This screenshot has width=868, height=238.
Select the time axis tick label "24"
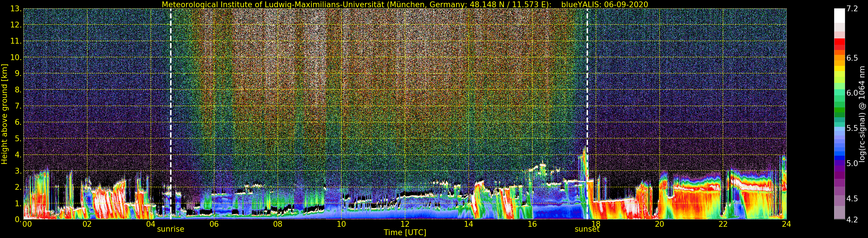pos(786,224)
